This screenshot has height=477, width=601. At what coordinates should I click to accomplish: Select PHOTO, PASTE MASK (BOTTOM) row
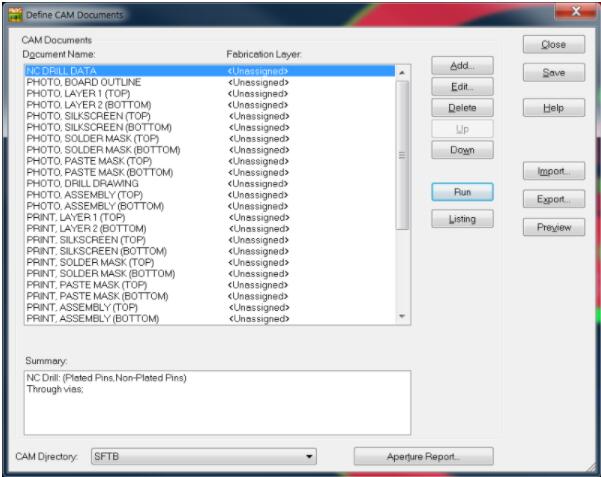[x=210, y=172]
